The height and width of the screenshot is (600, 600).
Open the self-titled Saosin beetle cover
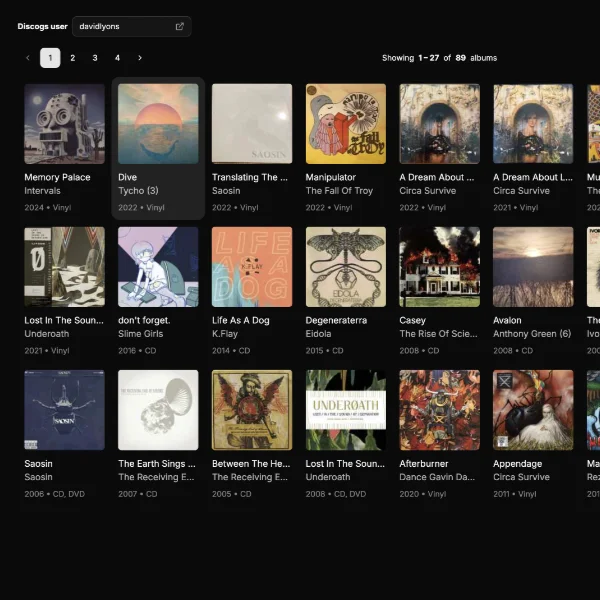[64, 410]
